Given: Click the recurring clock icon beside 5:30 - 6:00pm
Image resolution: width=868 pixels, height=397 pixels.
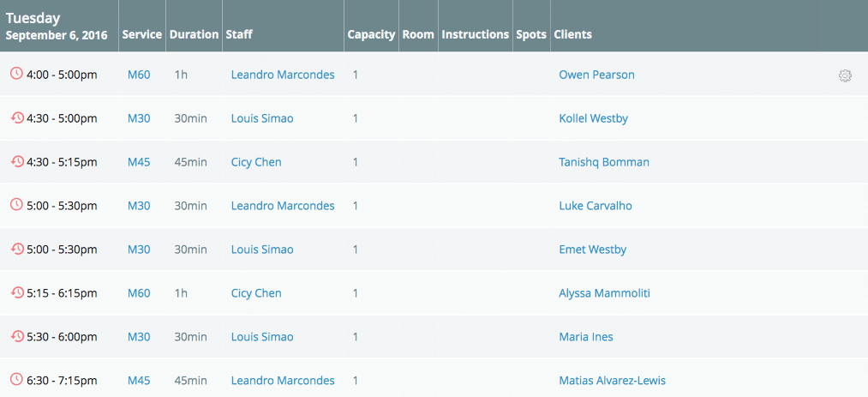Looking at the screenshot, I should [x=17, y=336].
